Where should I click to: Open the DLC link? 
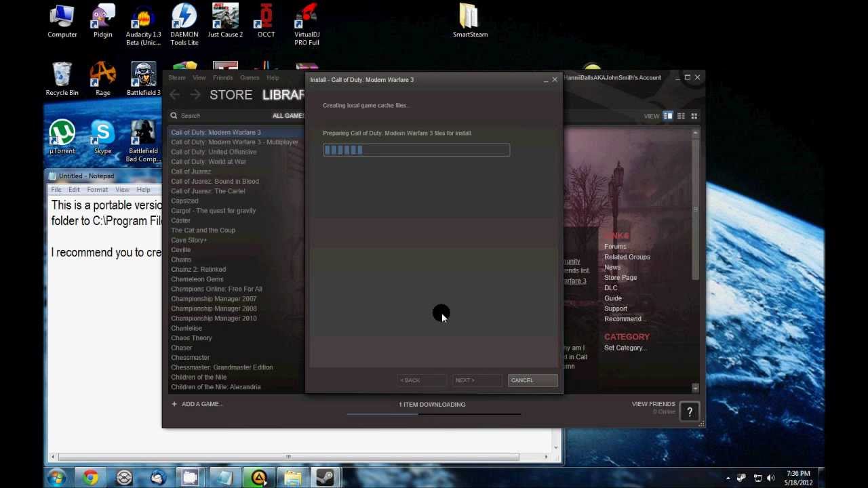tap(610, 288)
